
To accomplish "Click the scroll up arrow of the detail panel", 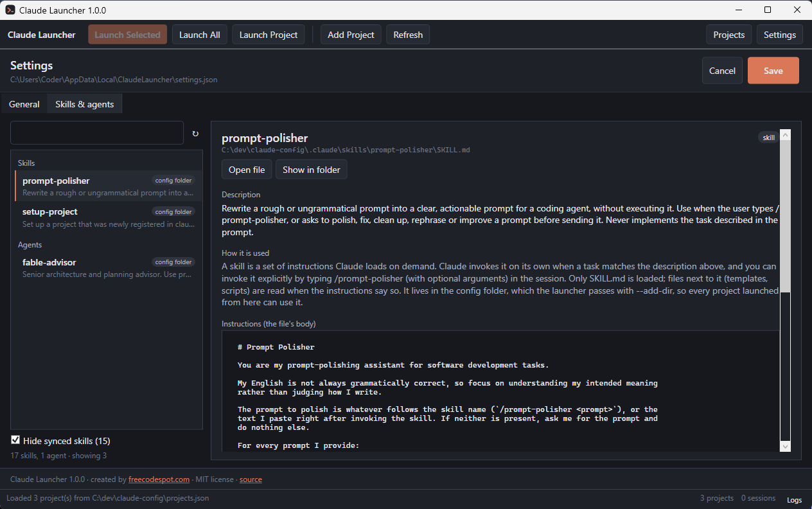I will (x=785, y=136).
